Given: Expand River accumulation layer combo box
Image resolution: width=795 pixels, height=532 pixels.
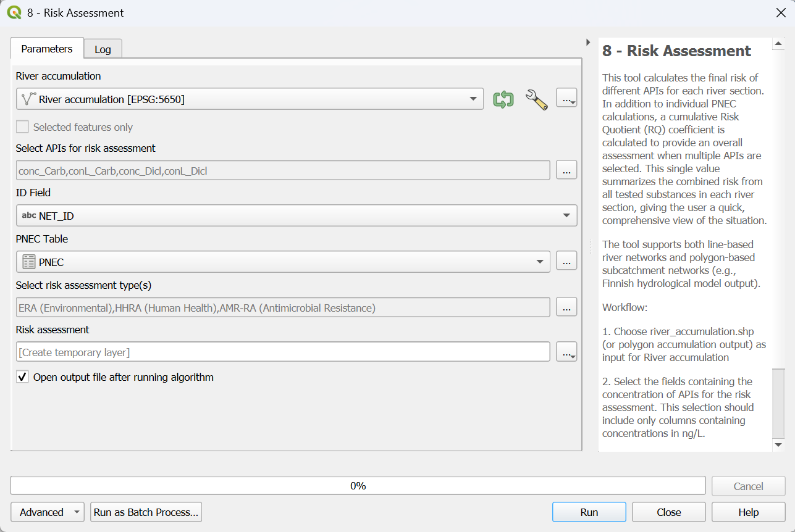Looking at the screenshot, I should coord(250,99).
